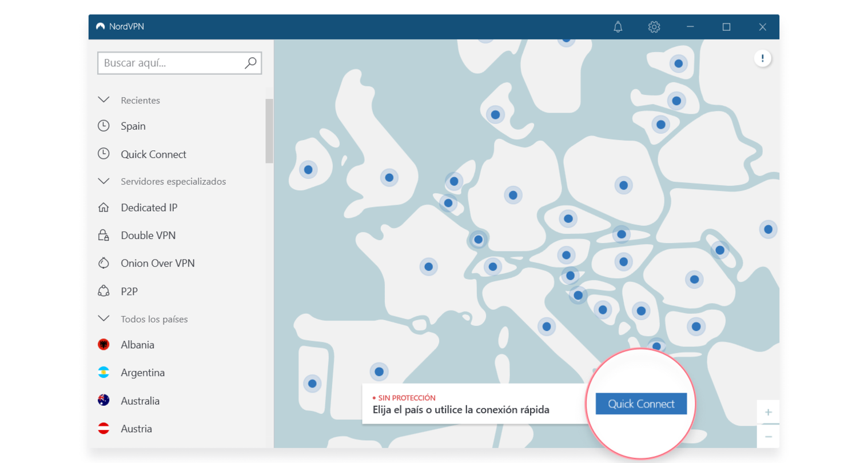Click the Albania flag icon

[103, 345]
